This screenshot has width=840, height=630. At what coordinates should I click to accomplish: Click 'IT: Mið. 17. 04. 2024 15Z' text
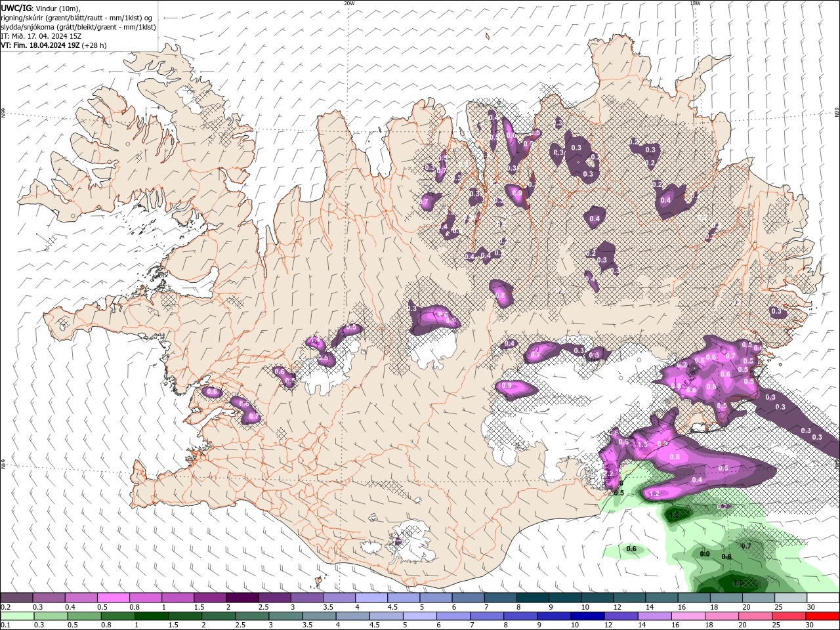tap(42, 36)
